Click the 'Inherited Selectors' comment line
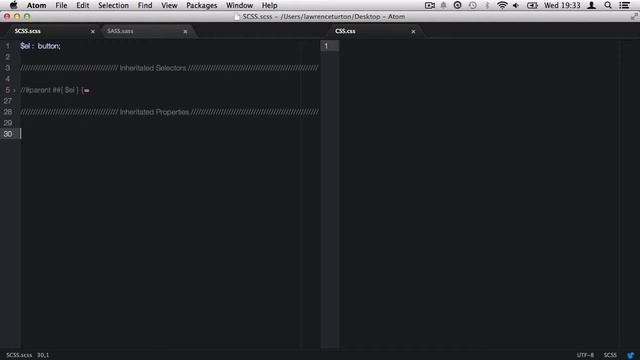 click(169, 68)
